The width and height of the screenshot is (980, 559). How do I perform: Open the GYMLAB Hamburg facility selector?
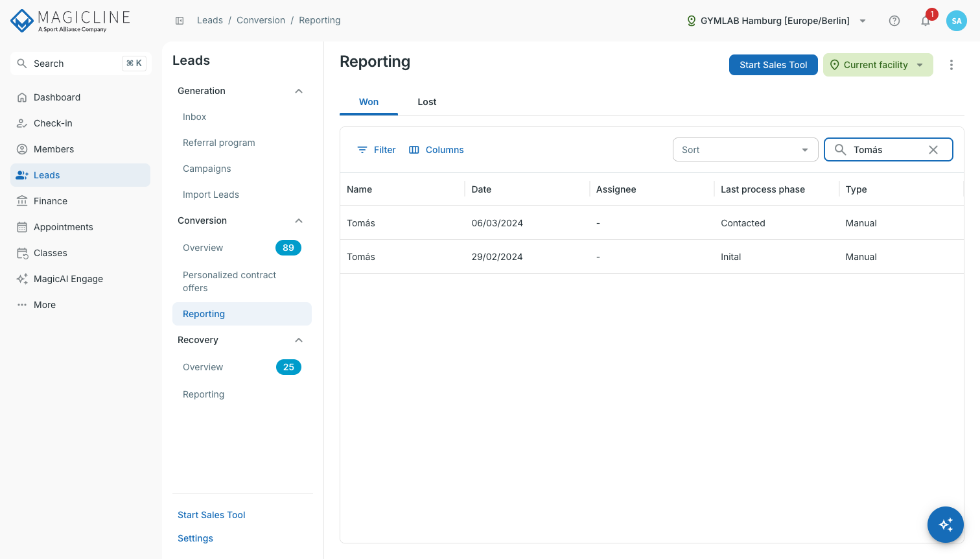tap(776, 21)
